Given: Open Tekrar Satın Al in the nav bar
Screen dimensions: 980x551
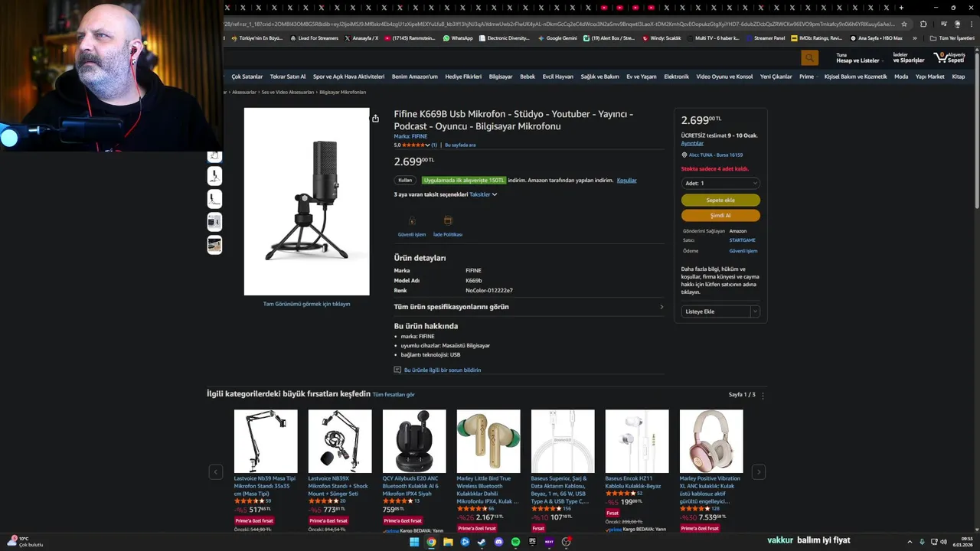Looking at the screenshot, I should 288,77.
